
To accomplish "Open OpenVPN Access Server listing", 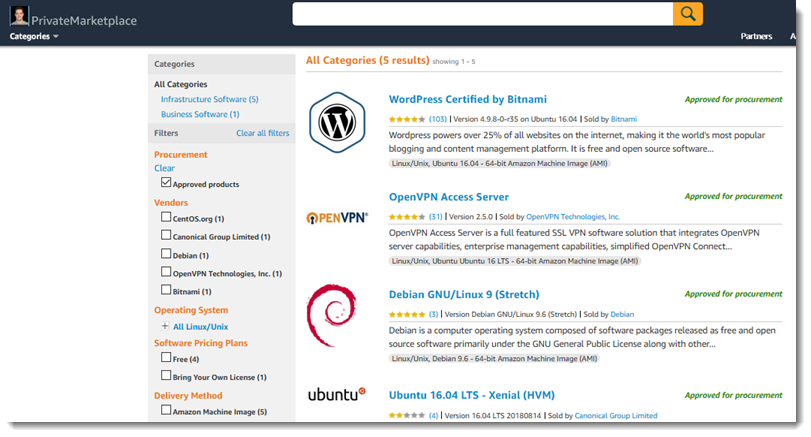I will pyautogui.click(x=449, y=197).
